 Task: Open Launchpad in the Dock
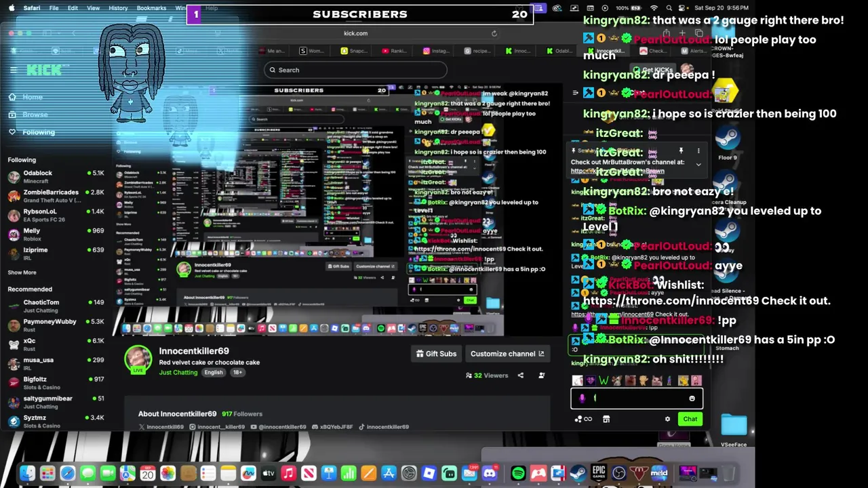(x=47, y=473)
